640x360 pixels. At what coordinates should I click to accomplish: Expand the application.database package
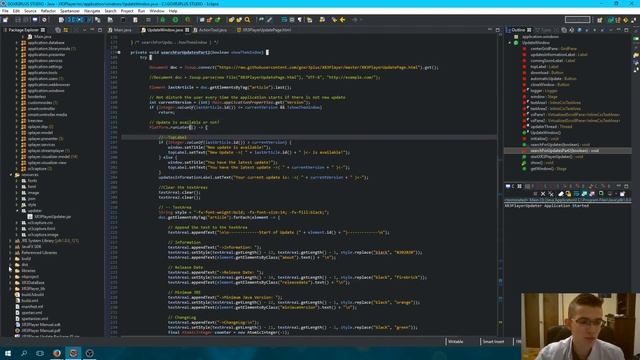tap(17, 42)
